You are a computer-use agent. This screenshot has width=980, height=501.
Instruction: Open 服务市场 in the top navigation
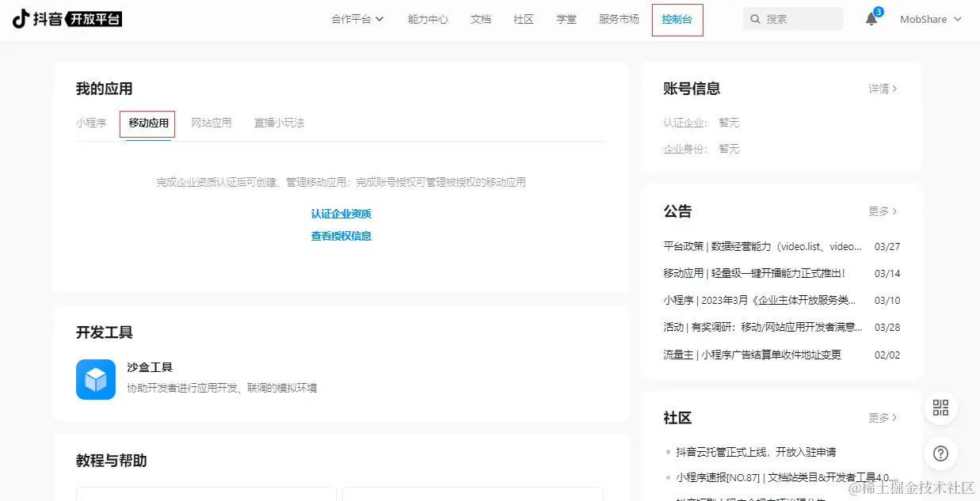pyautogui.click(x=619, y=19)
